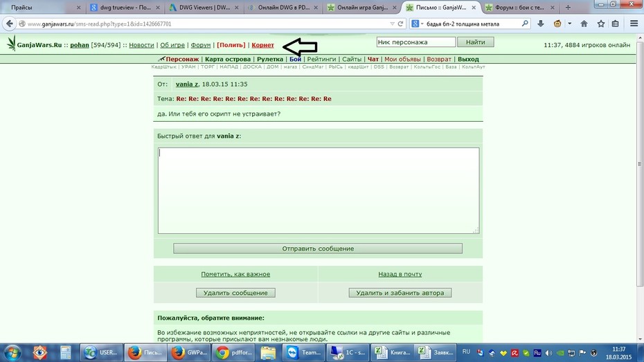Close the Письмо :: GanjaW... tab
Viewport: 644px width, 362px height.
(474, 8)
